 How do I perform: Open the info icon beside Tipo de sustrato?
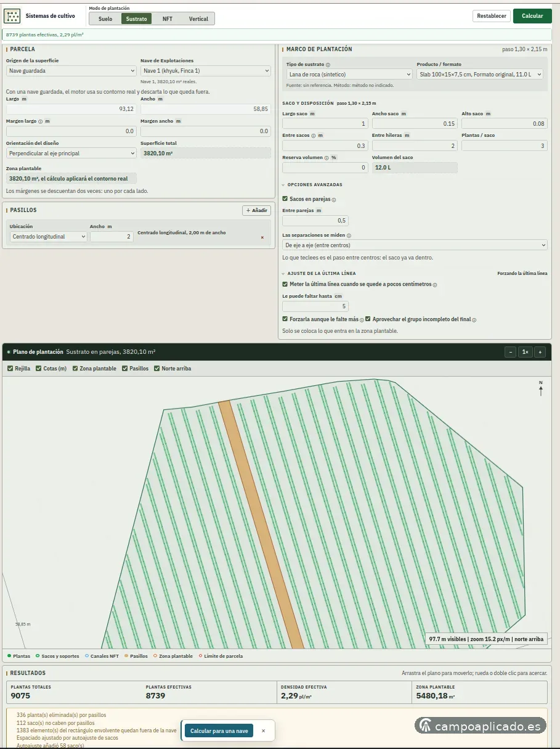(x=328, y=65)
